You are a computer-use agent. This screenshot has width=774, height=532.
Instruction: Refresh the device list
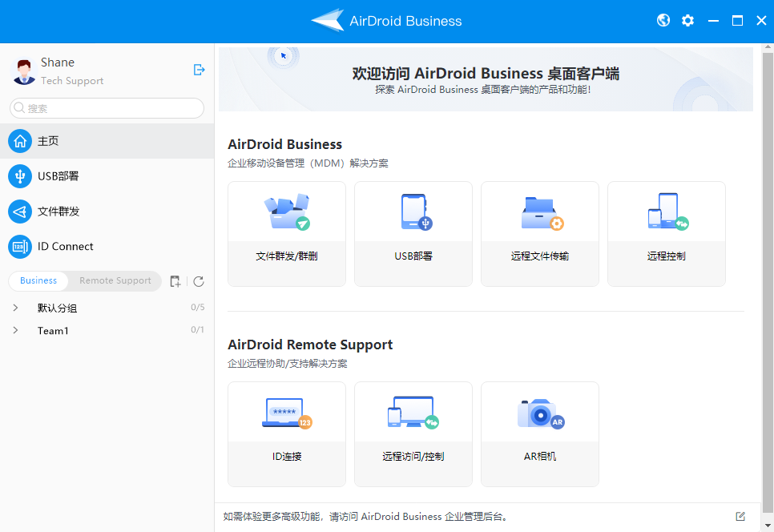pyautogui.click(x=199, y=281)
